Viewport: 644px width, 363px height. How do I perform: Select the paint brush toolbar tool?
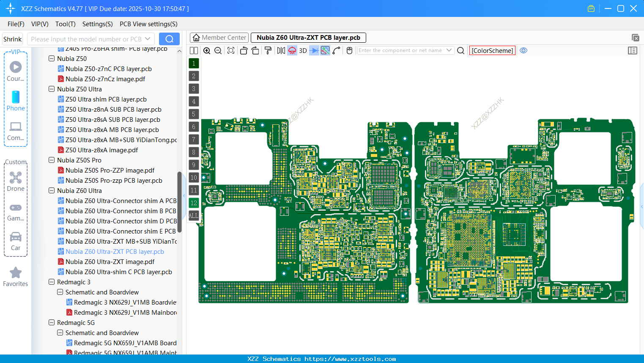point(268,50)
